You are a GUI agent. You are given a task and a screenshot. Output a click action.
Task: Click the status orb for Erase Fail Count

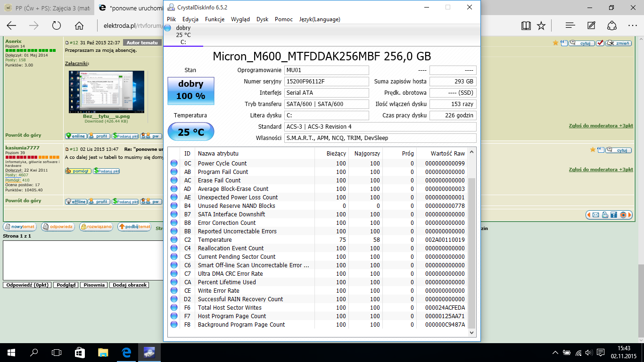pyautogui.click(x=174, y=180)
